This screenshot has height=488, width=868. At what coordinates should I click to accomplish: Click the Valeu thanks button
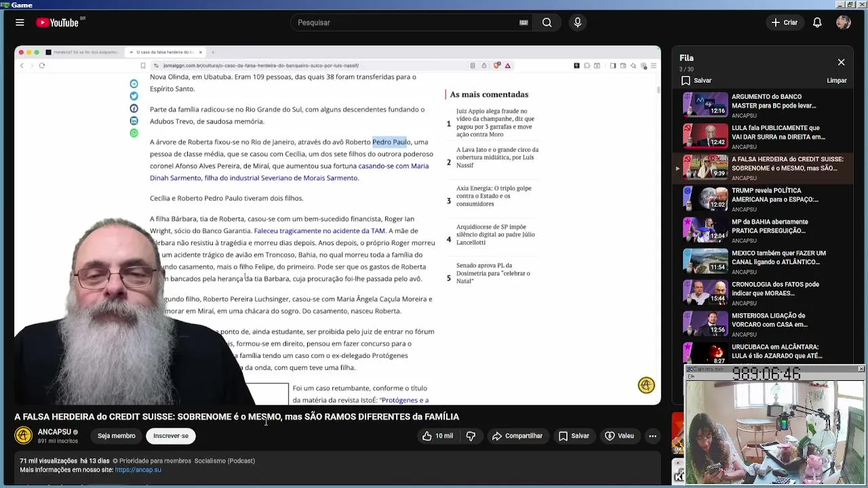point(619,436)
